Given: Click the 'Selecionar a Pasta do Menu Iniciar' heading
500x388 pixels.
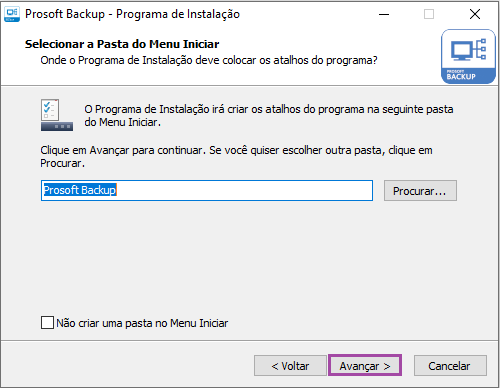Looking at the screenshot, I should pos(122,44).
